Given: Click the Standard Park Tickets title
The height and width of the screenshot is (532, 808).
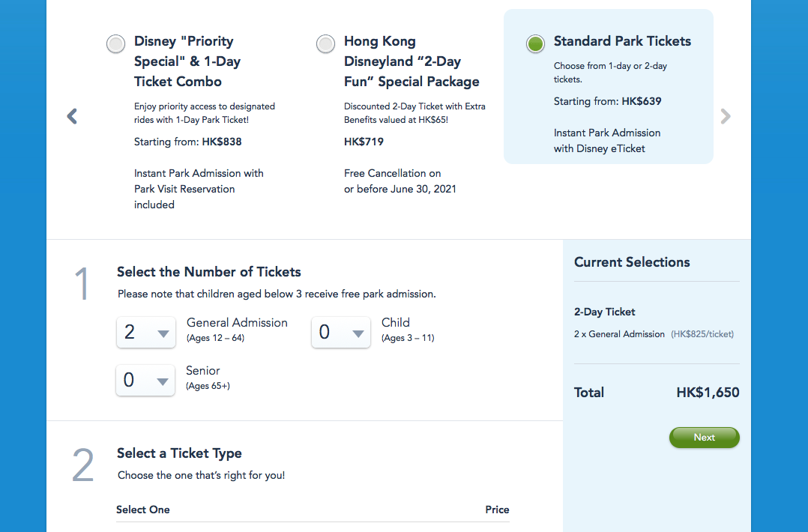Looking at the screenshot, I should pyautogui.click(x=622, y=41).
